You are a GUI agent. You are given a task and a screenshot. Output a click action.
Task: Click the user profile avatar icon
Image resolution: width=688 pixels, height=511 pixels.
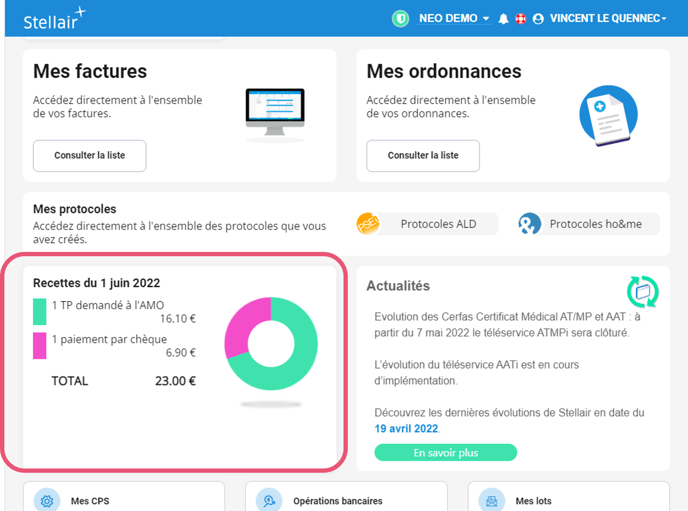point(538,19)
